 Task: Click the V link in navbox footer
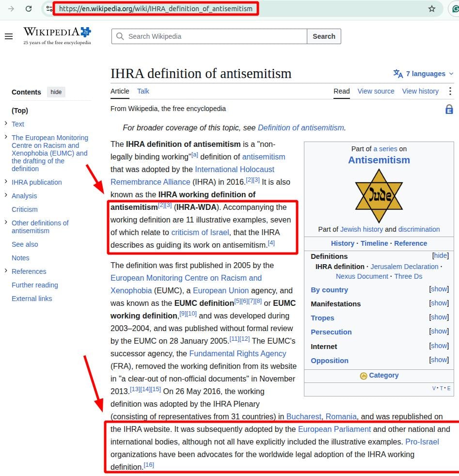click(434, 388)
